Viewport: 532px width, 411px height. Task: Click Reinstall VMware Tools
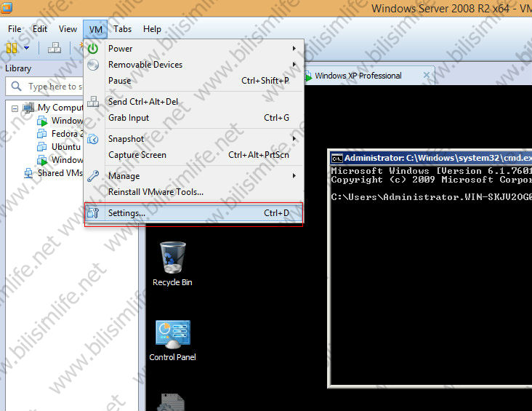pyautogui.click(x=156, y=192)
